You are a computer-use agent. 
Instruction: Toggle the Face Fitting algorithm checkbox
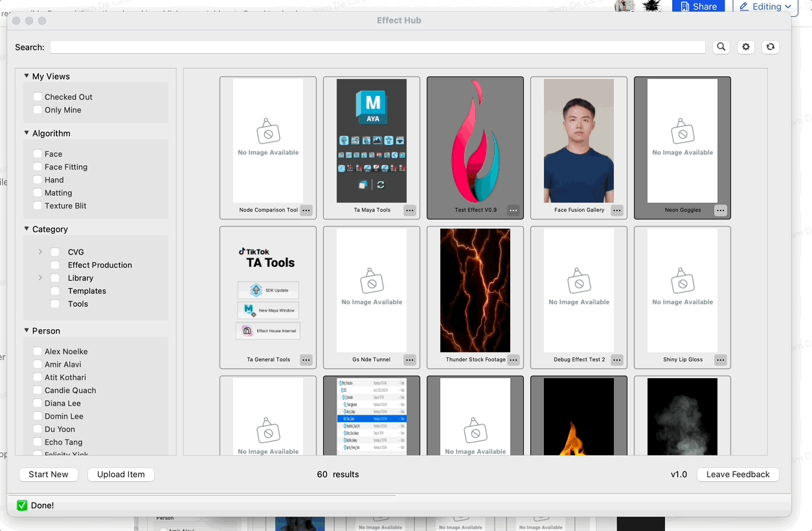(38, 167)
